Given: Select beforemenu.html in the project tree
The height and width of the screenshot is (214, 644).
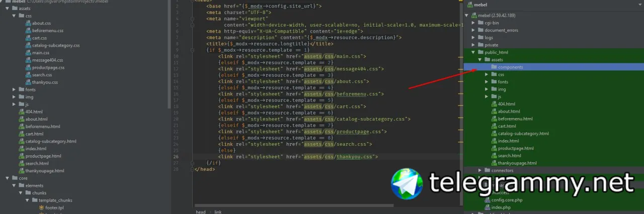Looking at the screenshot, I should (x=43, y=127).
